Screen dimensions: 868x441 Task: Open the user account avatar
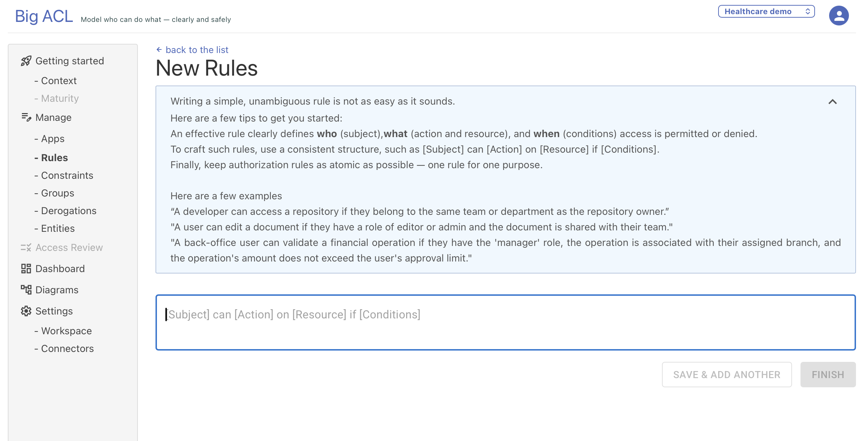[839, 16]
